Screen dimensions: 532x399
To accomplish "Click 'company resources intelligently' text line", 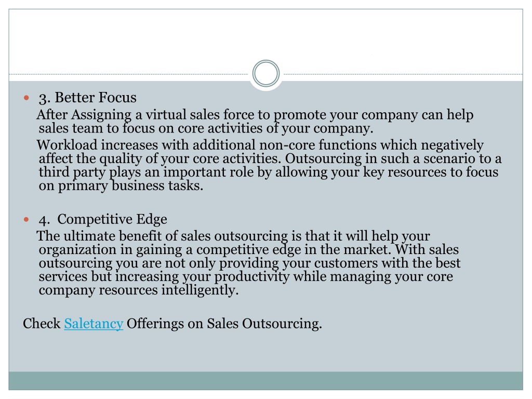I will (x=139, y=290).
